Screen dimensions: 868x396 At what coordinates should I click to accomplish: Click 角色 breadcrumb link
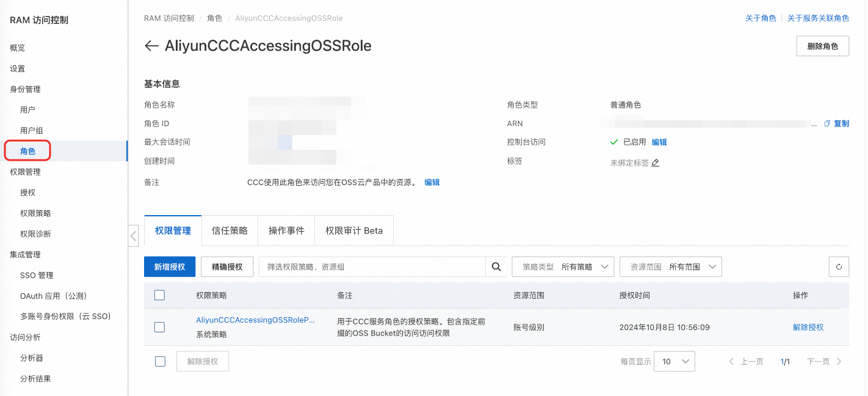tap(214, 18)
